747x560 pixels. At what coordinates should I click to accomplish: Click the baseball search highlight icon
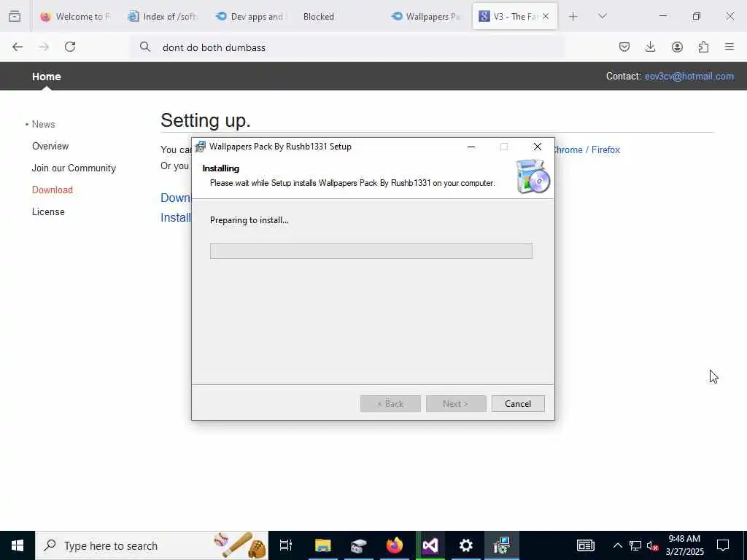(x=241, y=545)
